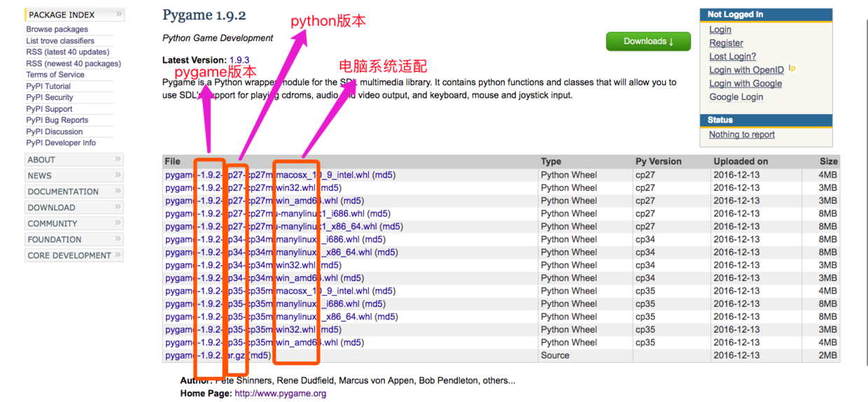Open the Register link
The height and width of the screenshot is (402, 868).
(726, 43)
